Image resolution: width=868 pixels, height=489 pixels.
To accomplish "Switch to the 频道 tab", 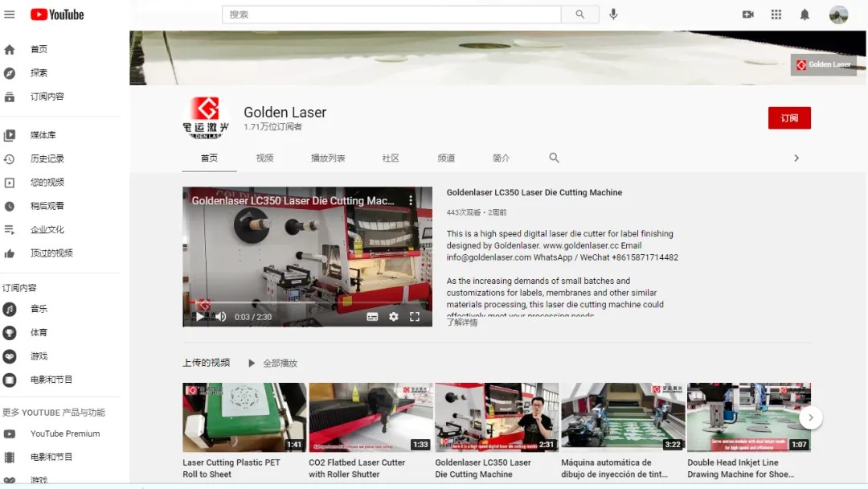I will pyautogui.click(x=445, y=158).
